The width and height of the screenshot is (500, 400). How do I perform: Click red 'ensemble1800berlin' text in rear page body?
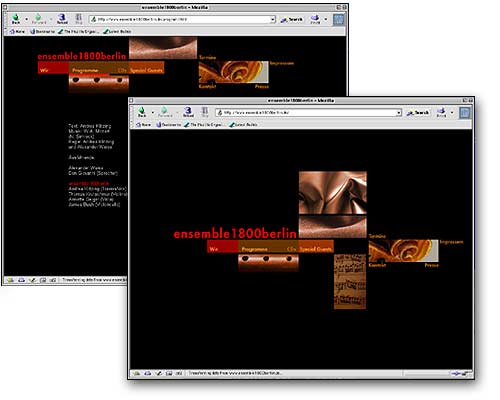coord(88,183)
